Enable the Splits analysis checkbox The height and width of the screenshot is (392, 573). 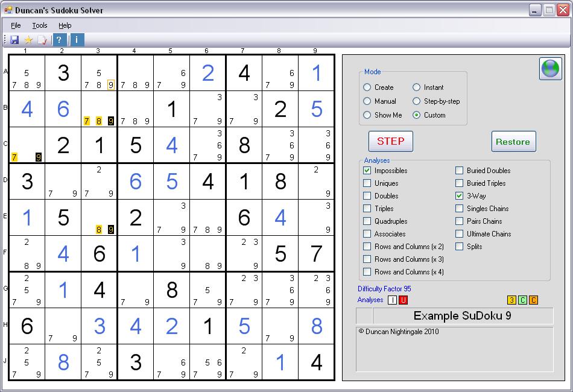click(x=460, y=247)
